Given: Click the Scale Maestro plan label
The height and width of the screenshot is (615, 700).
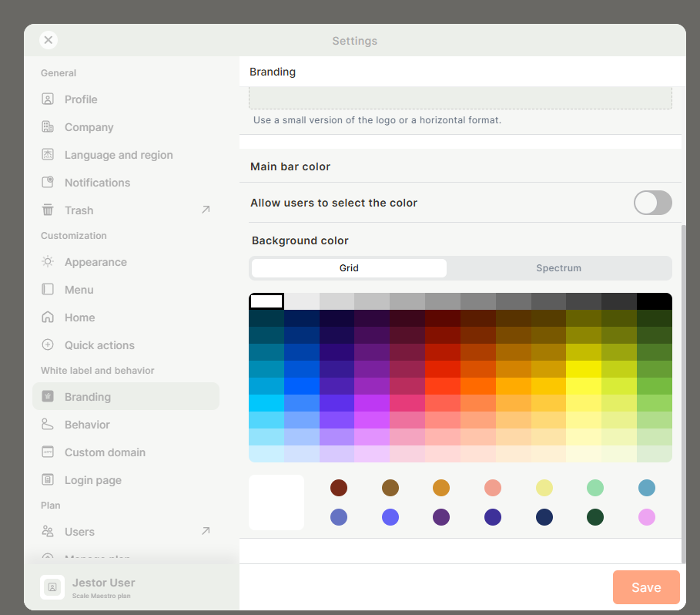Looking at the screenshot, I should (102, 596).
